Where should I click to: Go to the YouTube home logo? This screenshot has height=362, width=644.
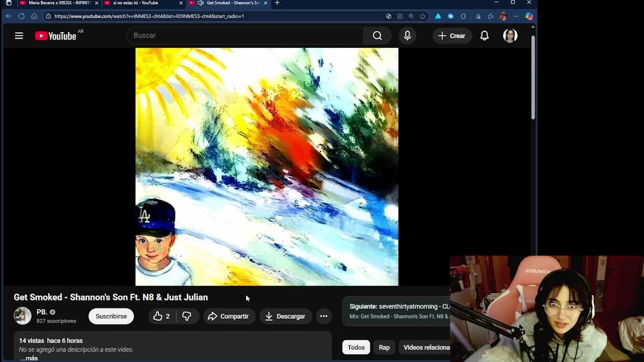55,36
